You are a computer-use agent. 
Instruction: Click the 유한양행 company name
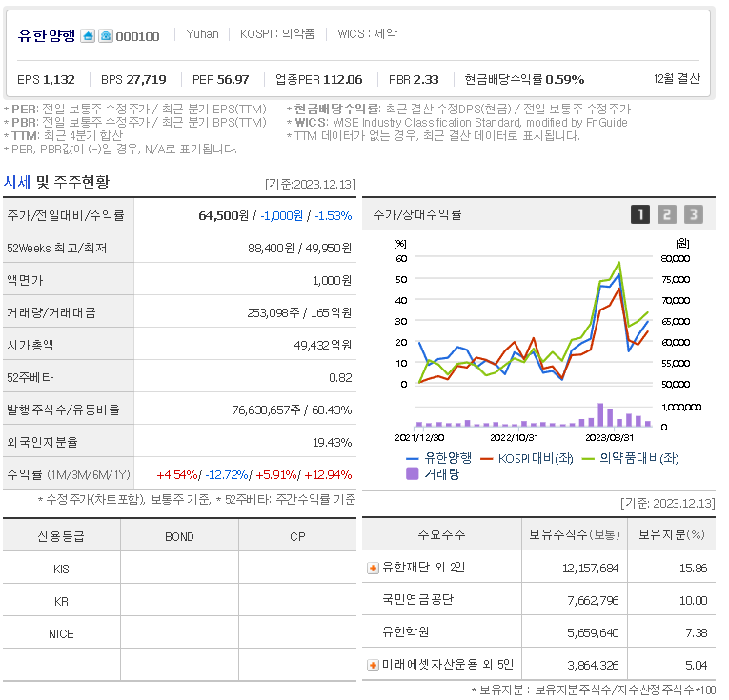(x=46, y=36)
